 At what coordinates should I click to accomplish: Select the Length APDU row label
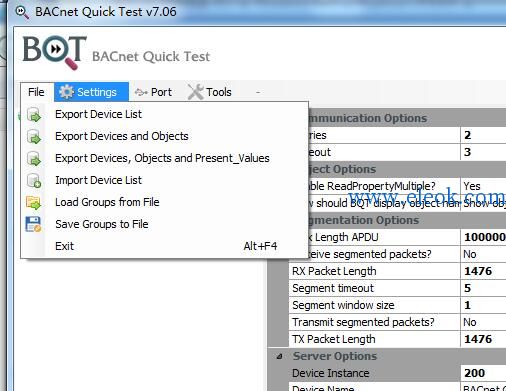point(343,237)
